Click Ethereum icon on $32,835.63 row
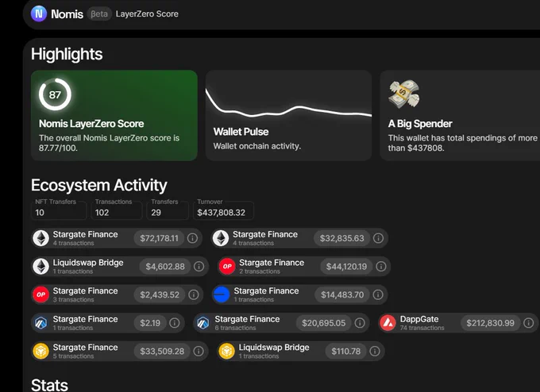The width and height of the screenshot is (540, 392). [221, 238]
